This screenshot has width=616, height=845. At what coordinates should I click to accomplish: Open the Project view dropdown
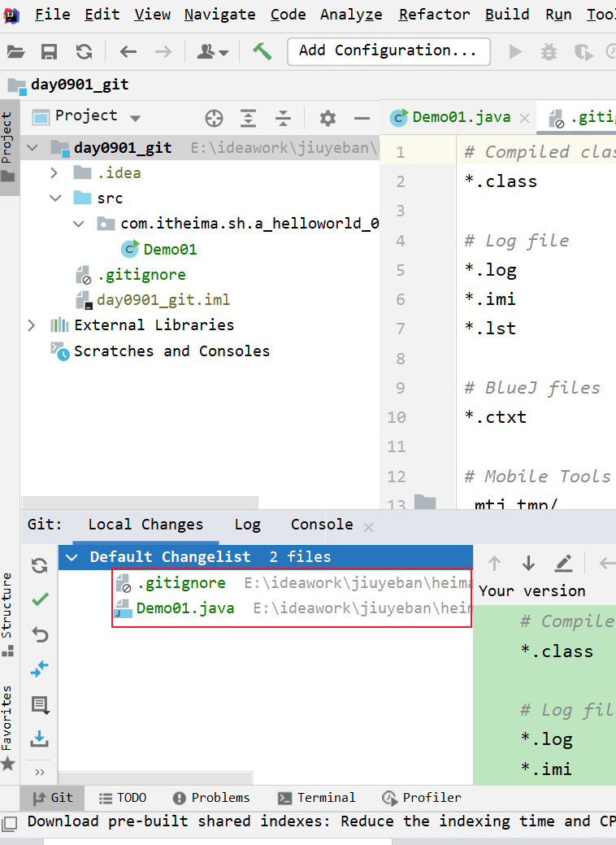pyautogui.click(x=135, y=118)
